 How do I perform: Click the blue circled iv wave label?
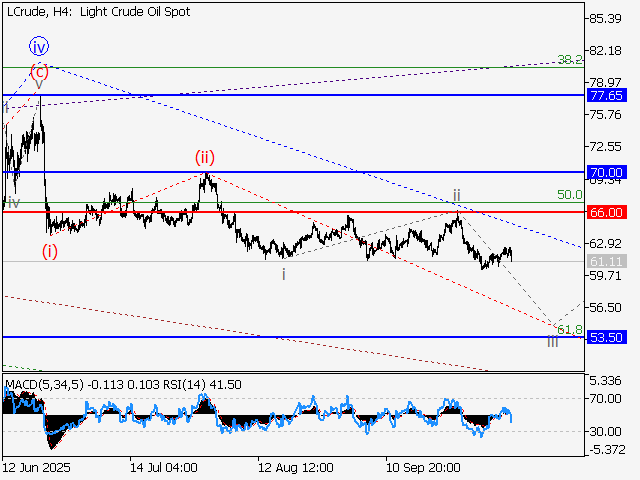pyautogui.click(x=39, y=46)
